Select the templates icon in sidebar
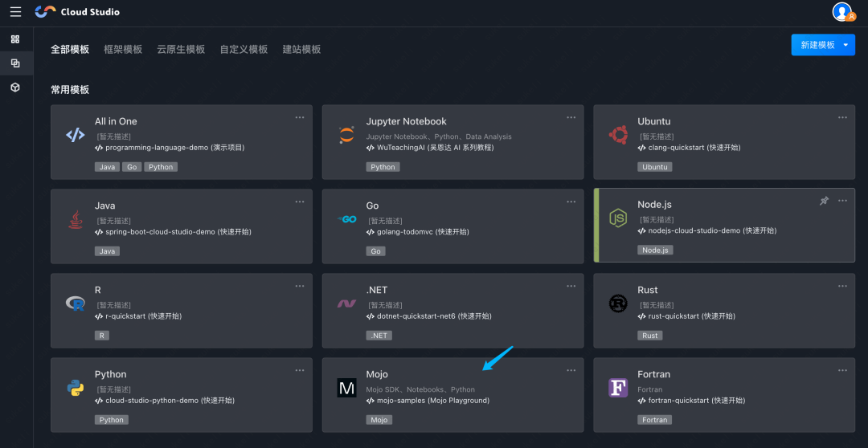 (x=15, y=63)
